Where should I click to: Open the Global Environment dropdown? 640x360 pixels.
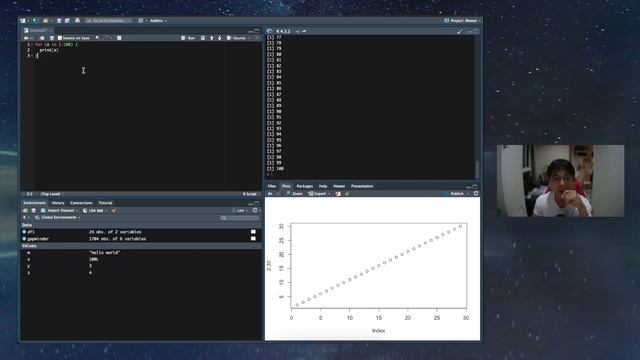[58, 218]
